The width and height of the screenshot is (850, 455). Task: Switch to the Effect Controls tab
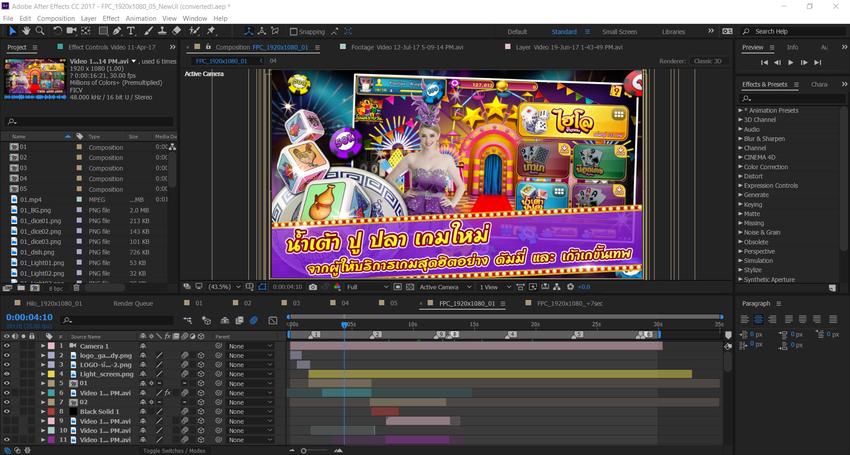(112, 47)
